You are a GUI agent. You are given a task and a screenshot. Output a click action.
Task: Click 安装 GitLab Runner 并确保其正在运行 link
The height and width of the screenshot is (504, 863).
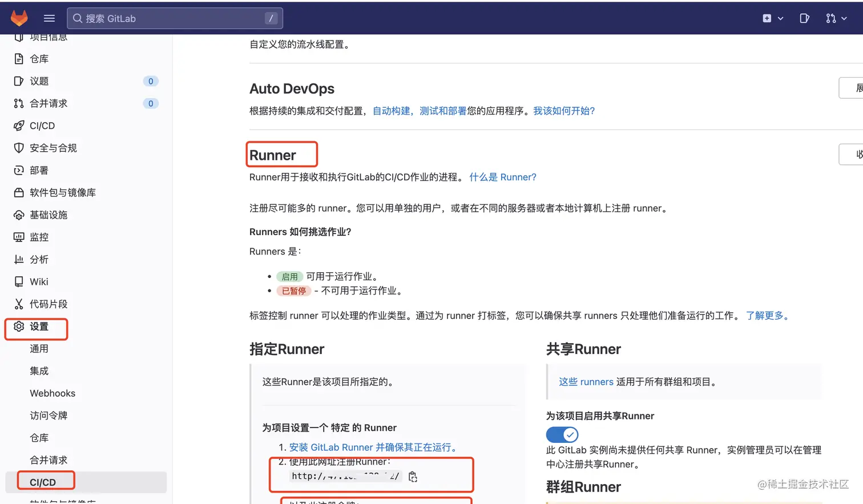(373, 447)
